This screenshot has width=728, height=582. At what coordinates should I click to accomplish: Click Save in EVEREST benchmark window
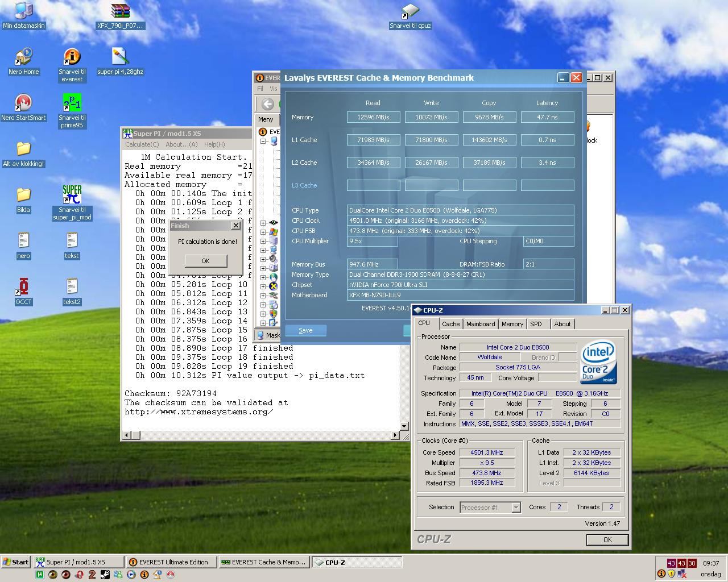click(305, 330)
